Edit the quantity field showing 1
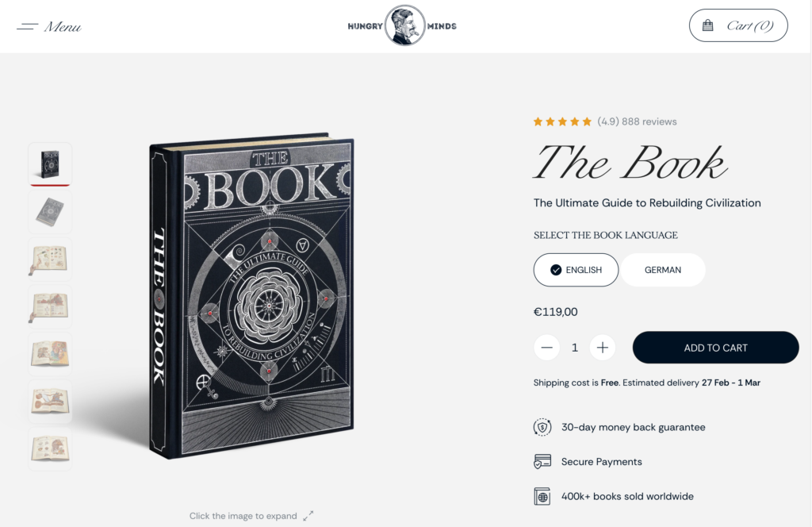The image size is (812, 527). coord(574,348)
